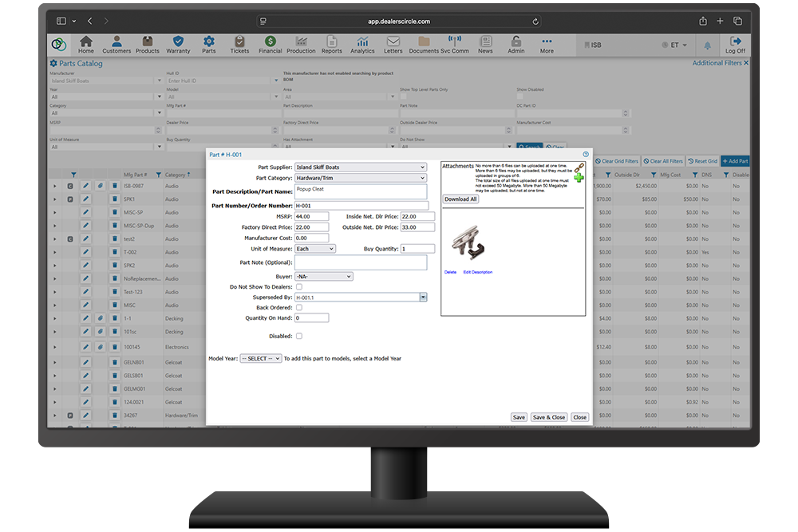
Task: Go to Customers section
Action: [117, 45]
